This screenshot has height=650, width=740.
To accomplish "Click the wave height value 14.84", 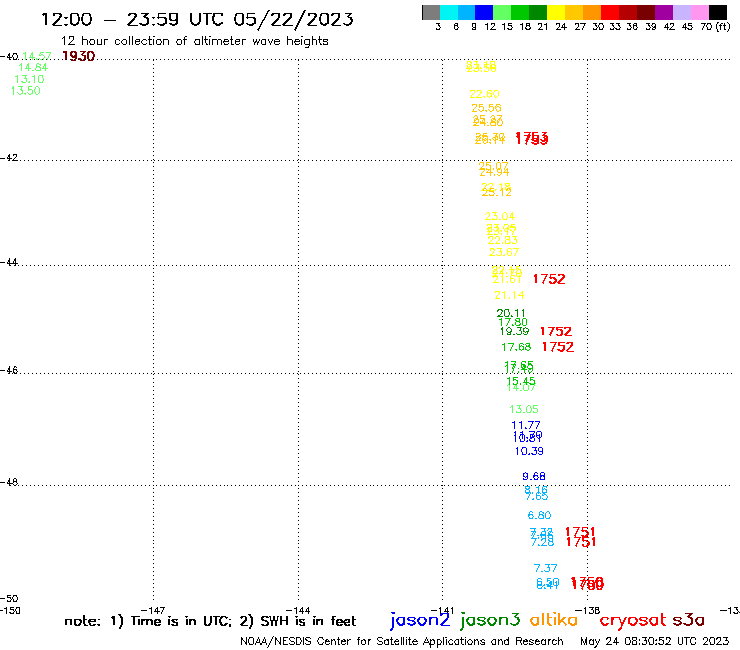I will pyautogui.click(x=33, y=68).
